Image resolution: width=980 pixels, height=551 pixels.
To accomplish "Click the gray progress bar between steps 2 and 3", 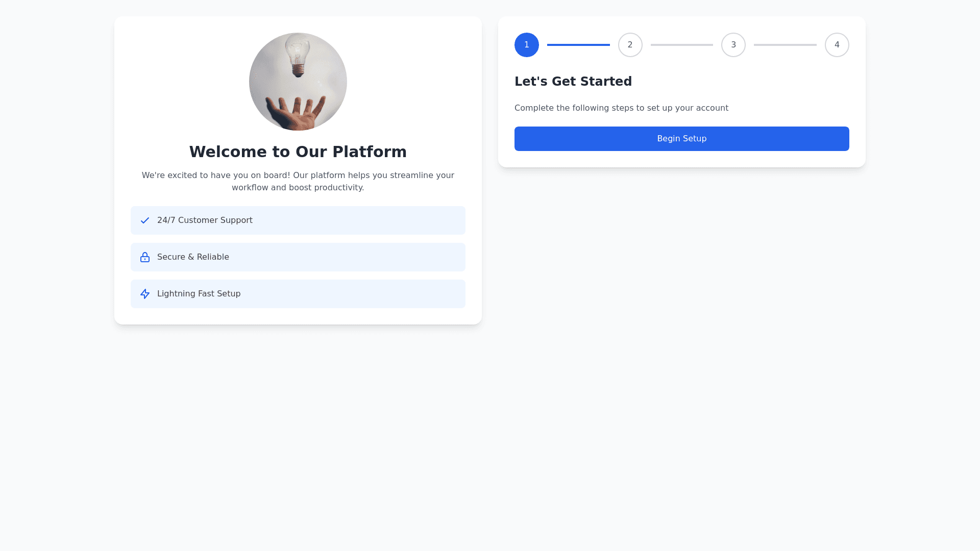I will [x=682, y=45].
